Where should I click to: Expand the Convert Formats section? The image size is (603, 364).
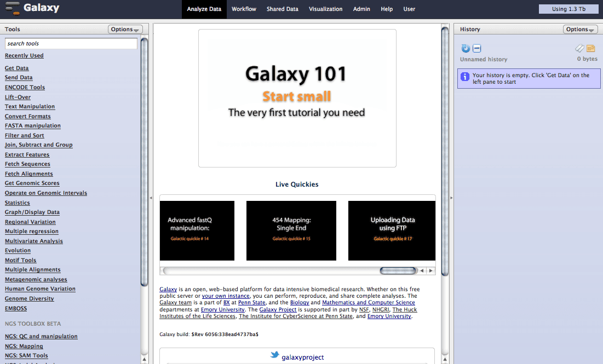coord(28,117)
